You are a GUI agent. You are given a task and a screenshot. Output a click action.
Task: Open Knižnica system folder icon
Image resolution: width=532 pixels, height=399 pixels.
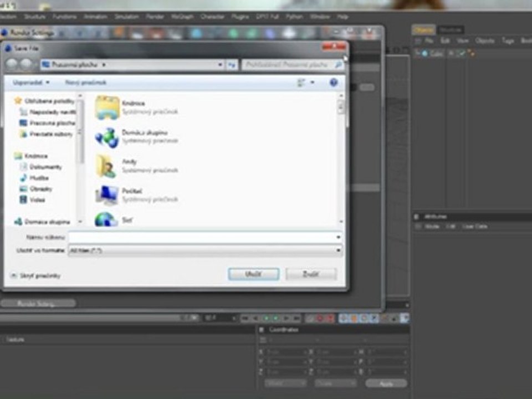[x=107, y=108]
